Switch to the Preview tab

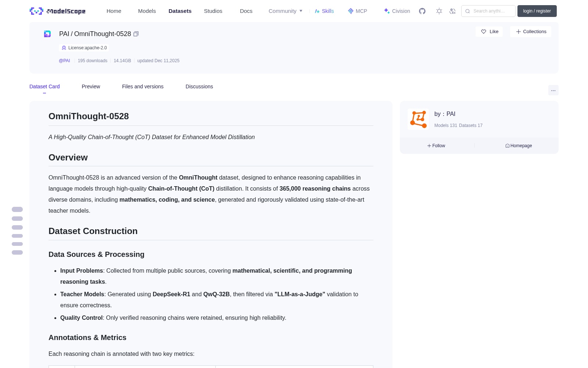[x=91, y=86]
